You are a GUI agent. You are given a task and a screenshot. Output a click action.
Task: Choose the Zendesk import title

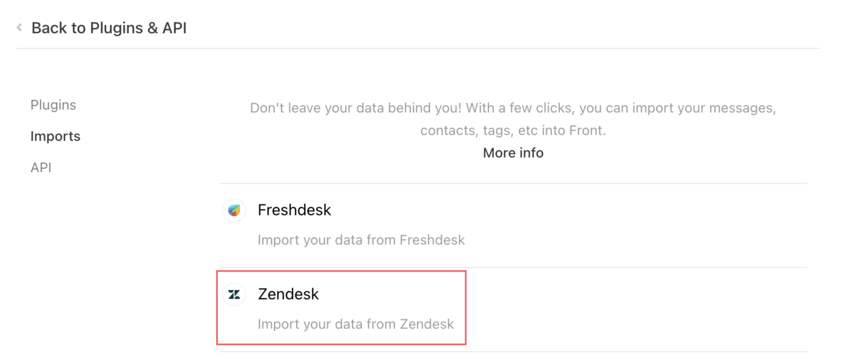(288, 295)
